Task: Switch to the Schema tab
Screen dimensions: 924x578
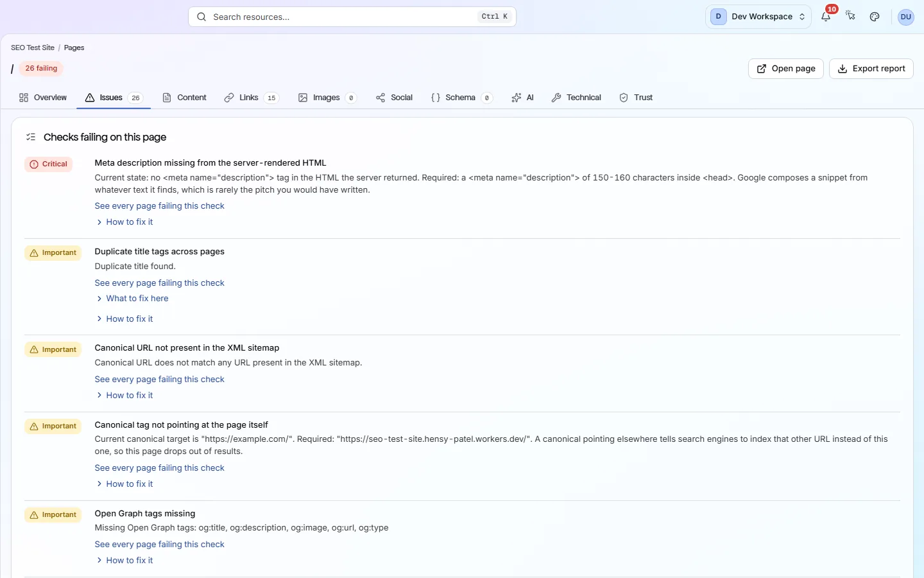Action: 461,98
